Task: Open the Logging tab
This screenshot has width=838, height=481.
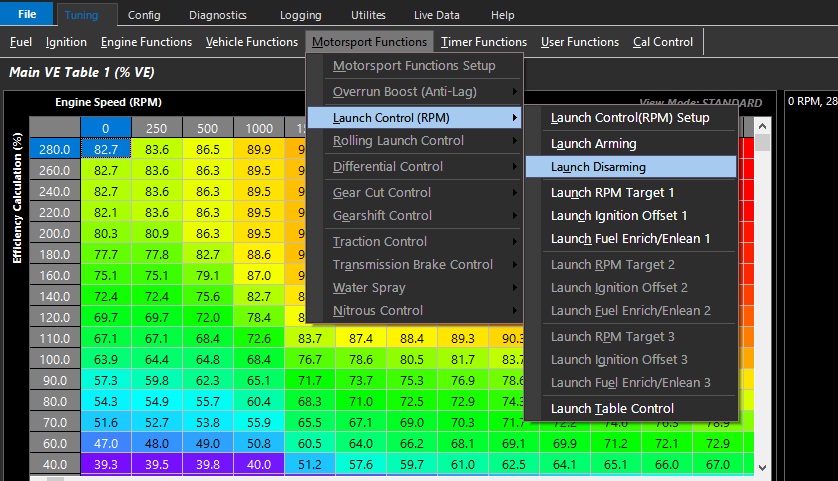Action: pyautogui.click(x=300, y=15)
